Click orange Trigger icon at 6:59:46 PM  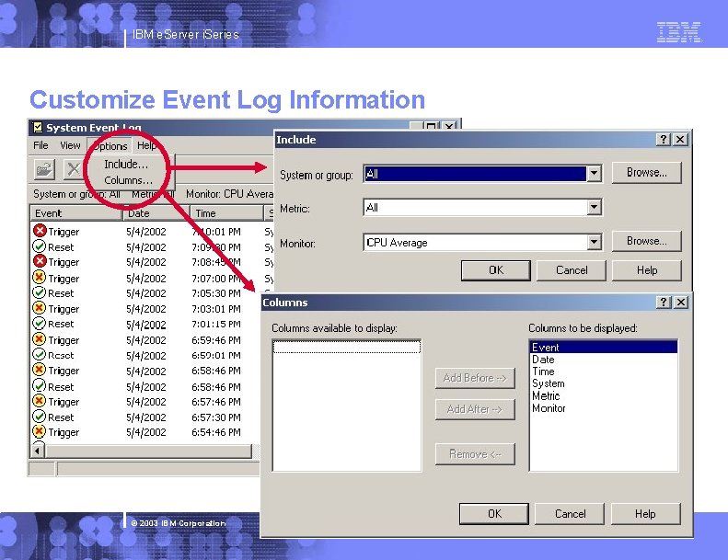pos(39,339)
